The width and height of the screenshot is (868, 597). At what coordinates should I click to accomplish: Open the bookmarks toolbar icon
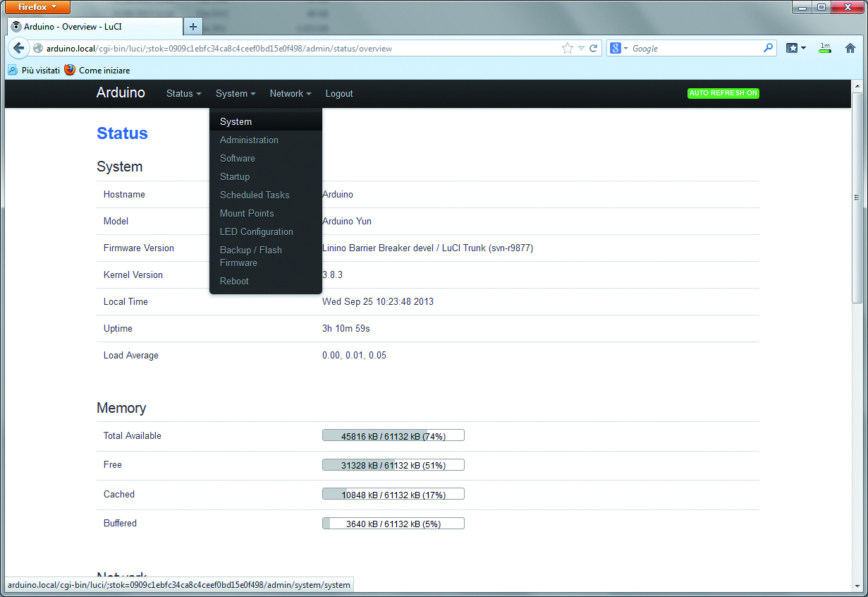(796, 49)
